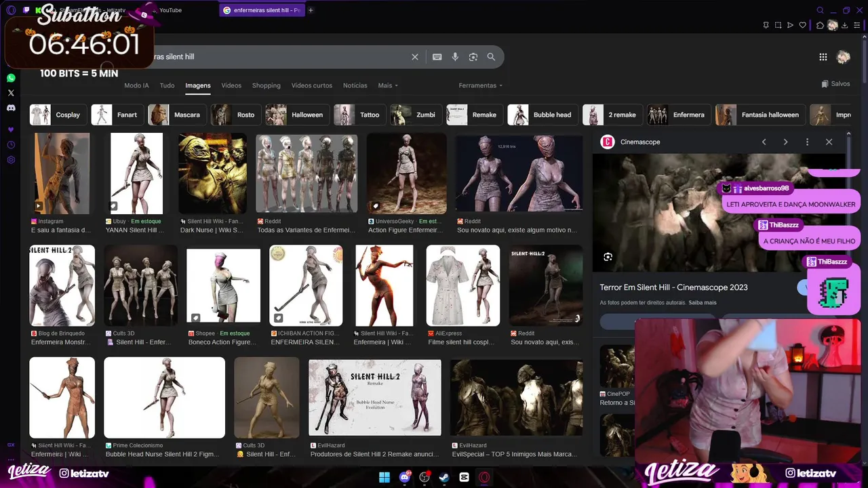Add page to bookmarks with toolbar heart

tap(803, 26)
